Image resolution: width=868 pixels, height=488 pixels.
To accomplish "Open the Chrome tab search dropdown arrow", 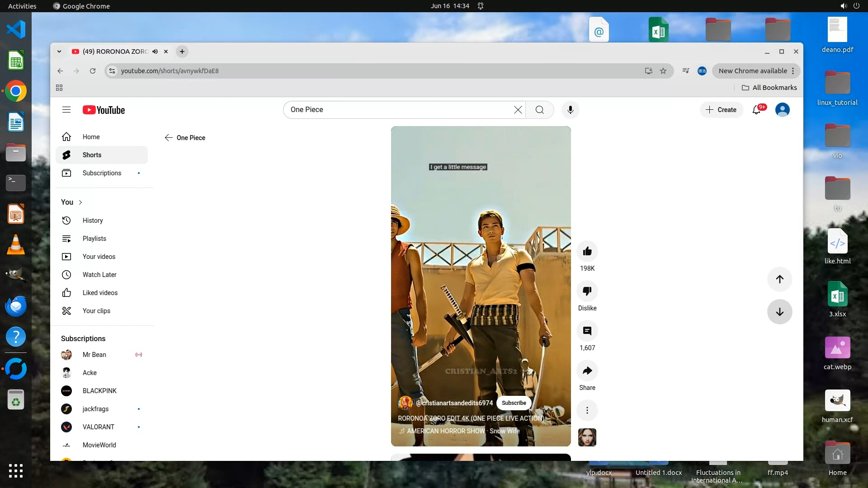I will (59, 52).
